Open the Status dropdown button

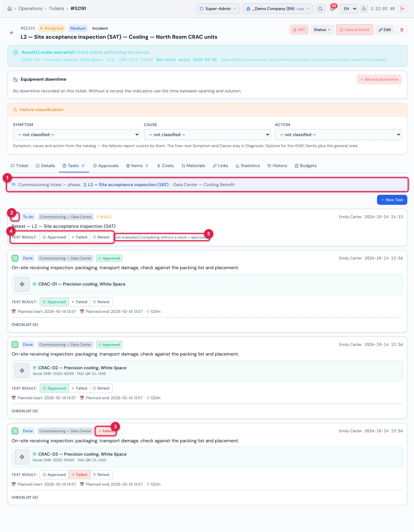[322, 30]
